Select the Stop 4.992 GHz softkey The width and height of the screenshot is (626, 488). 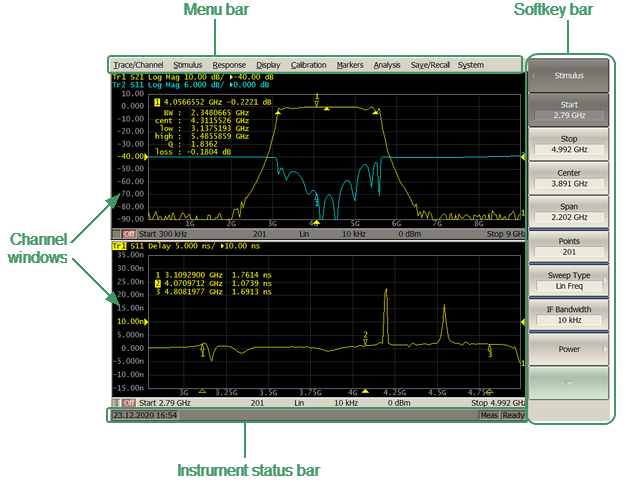569,144
